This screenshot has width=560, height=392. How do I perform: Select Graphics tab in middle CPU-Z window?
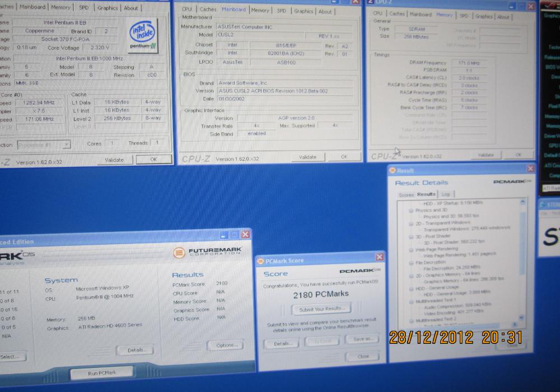click(x=304, y=11)
